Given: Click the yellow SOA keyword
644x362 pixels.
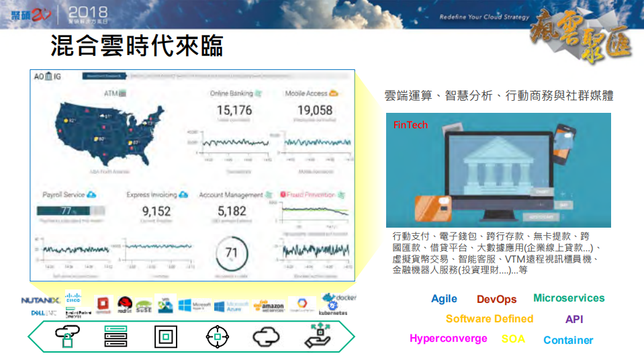Looking at the screenshot, I should (513, 339).
